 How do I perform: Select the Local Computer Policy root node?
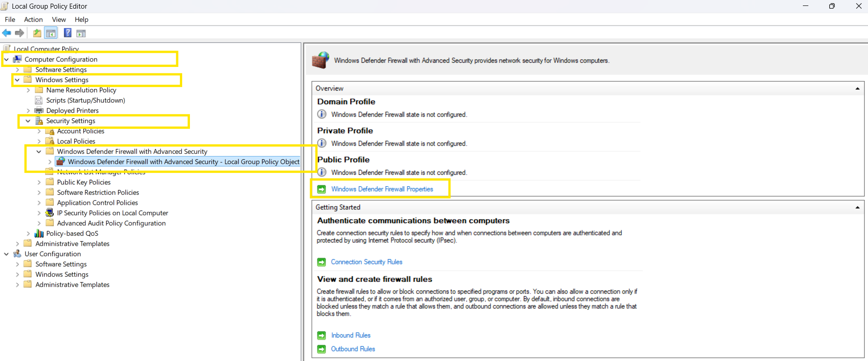[46, 49]
